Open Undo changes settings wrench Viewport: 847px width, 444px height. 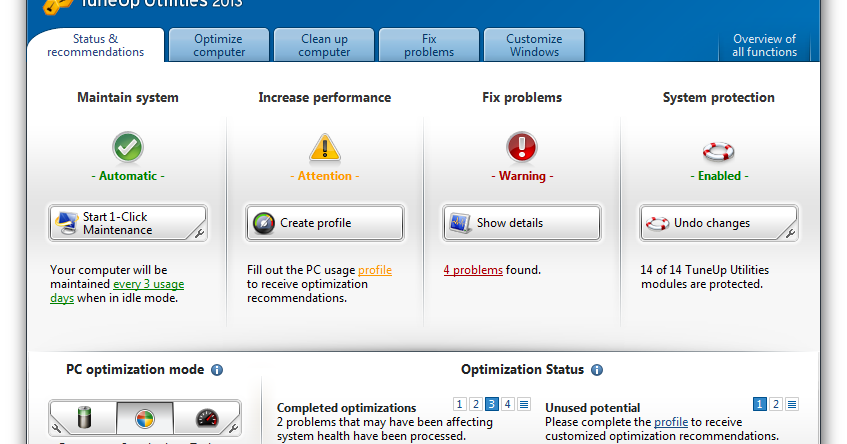[x=790, y=233]
